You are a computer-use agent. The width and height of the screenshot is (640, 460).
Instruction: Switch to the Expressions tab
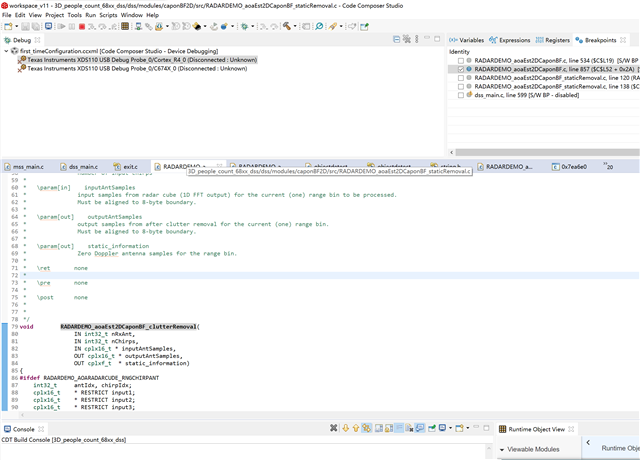514,40
